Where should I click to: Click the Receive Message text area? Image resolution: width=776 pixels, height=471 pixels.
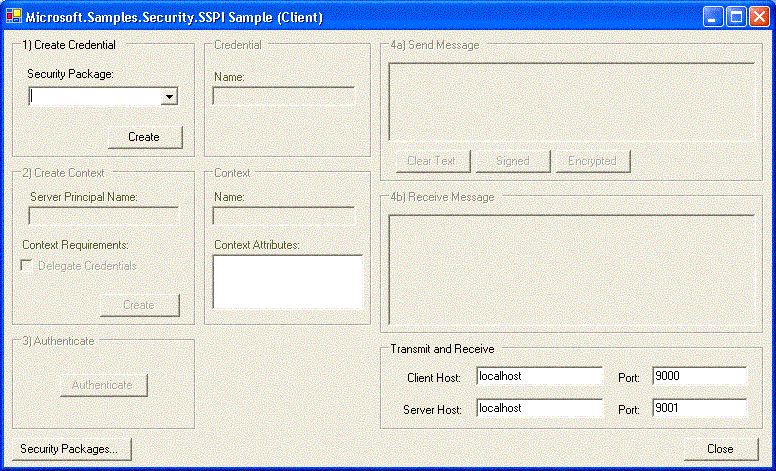(x=572, y=270)
